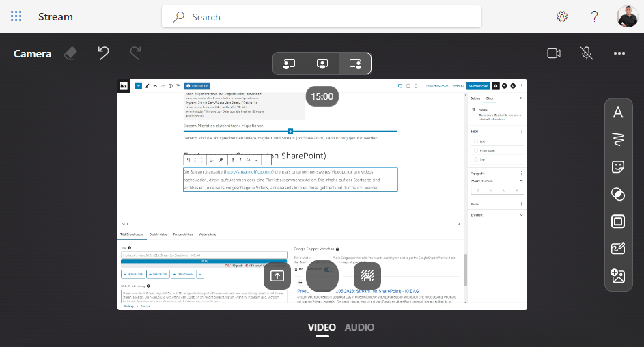644x347 pixels.
Task: Choose the first screen-and-camera layout option
Action: (x=289, y=64)
